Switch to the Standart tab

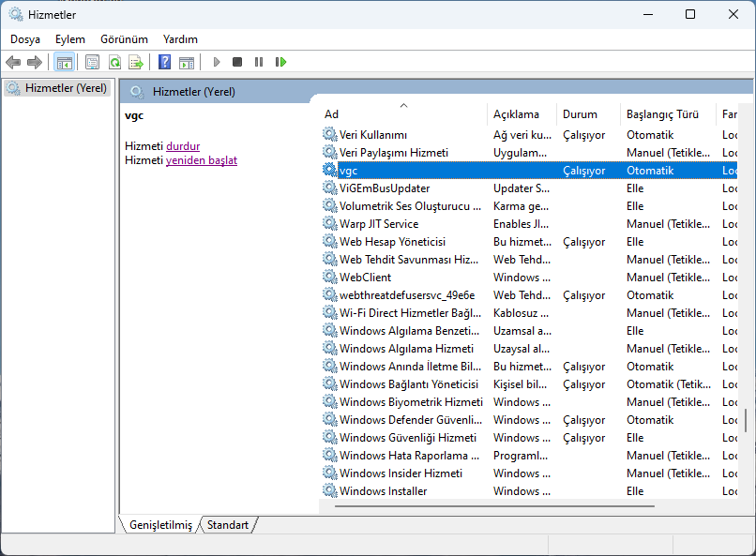pyautogui.click(x=228, y=525)
